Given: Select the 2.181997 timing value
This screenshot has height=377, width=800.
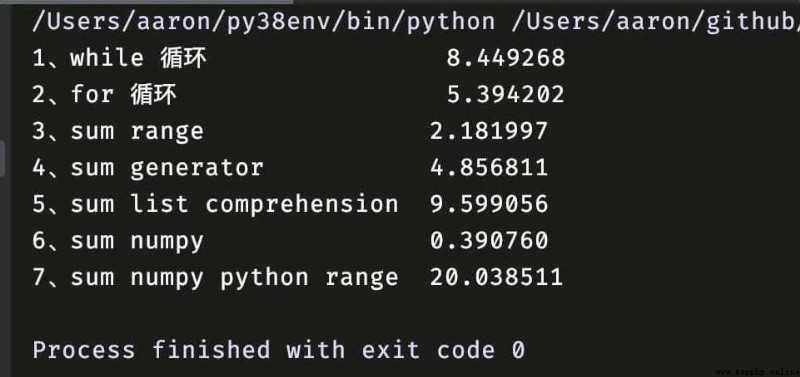Looking at the screenshot, I should click(489, 132).
